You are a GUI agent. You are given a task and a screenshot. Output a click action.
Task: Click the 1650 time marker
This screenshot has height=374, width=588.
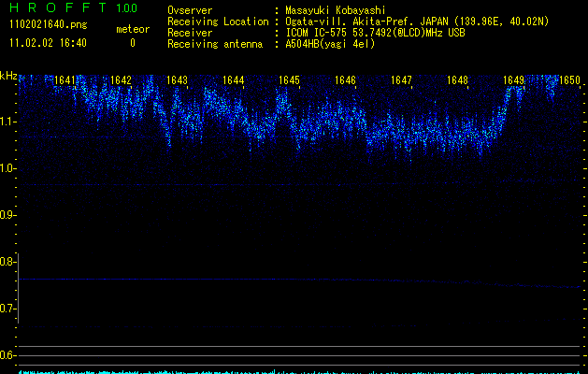pyautogui.click(x=570, y=80)
